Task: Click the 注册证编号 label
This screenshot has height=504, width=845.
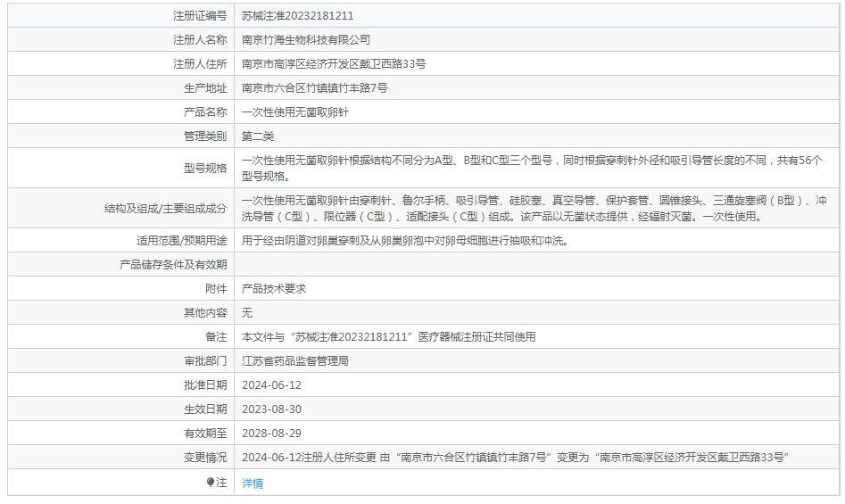Action: [200, 16]
